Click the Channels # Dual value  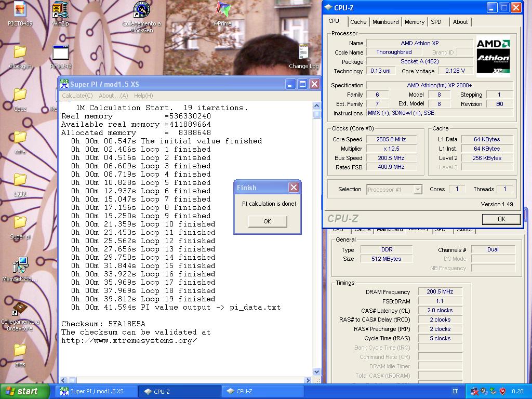coord(493,249)
